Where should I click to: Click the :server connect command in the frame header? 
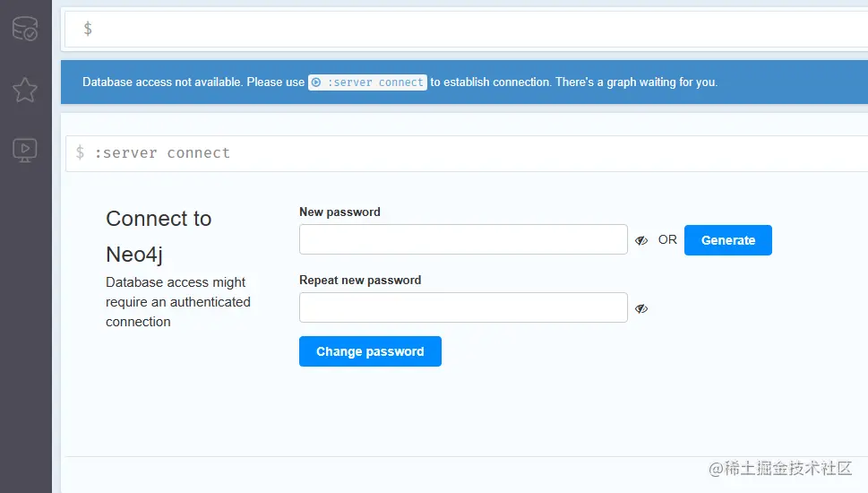click(162, 153)
